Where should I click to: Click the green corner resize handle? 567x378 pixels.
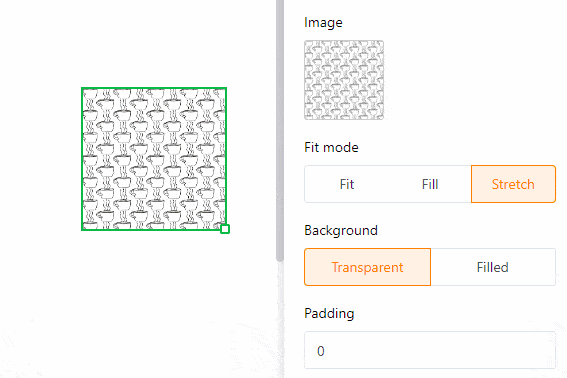pyautogui.click(x=225, y=229)
